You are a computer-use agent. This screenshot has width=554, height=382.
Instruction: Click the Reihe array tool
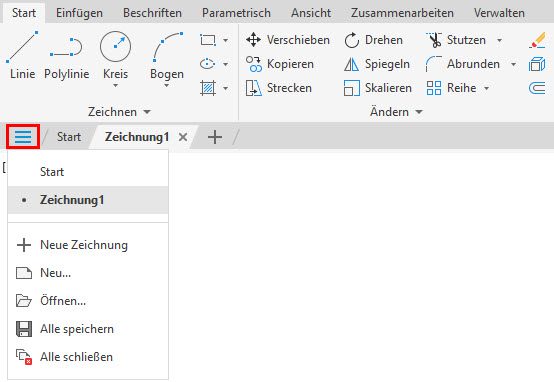(x=451, y=88)
